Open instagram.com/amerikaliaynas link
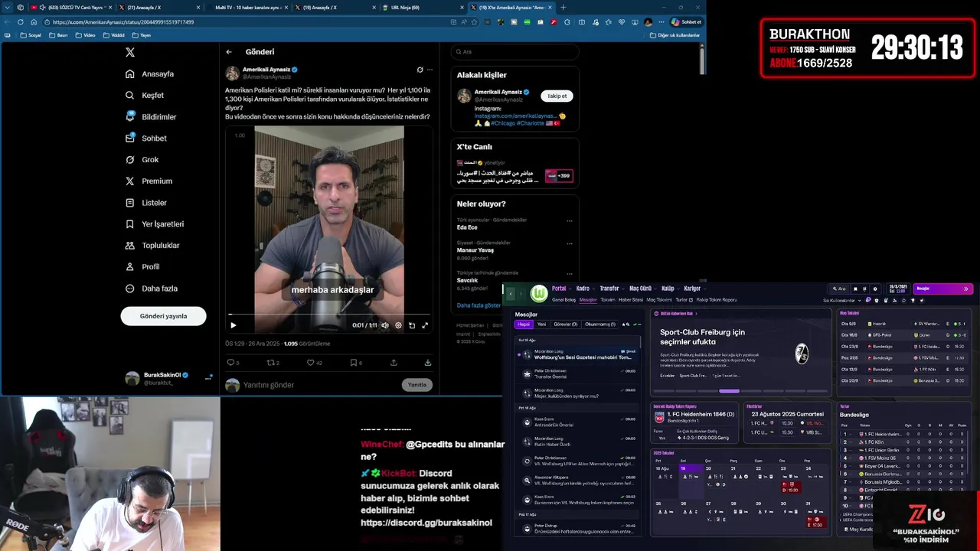980x551 pixels. click(514, 116)
